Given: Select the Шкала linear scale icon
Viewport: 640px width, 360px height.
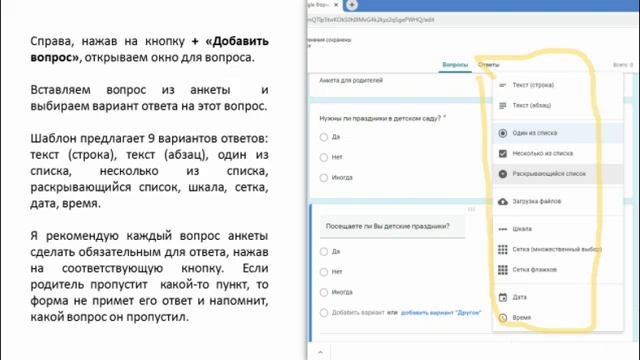Looking at the screenshot, I should (x=503, y=229).
